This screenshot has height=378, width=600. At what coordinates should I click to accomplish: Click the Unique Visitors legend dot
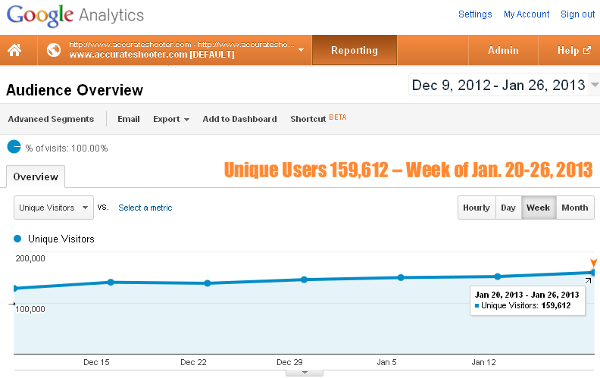[x=17, y=239]
